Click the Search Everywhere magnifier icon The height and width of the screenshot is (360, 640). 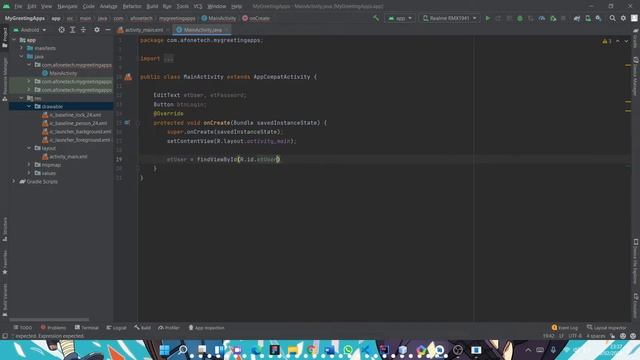coord(612,18)
